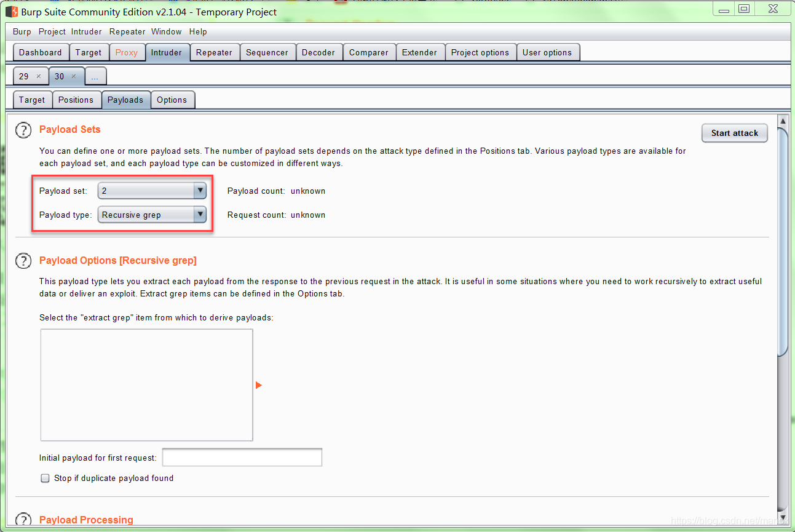Switch to the Repeater tab
The image size is (795, 532).
pos(214,52)
